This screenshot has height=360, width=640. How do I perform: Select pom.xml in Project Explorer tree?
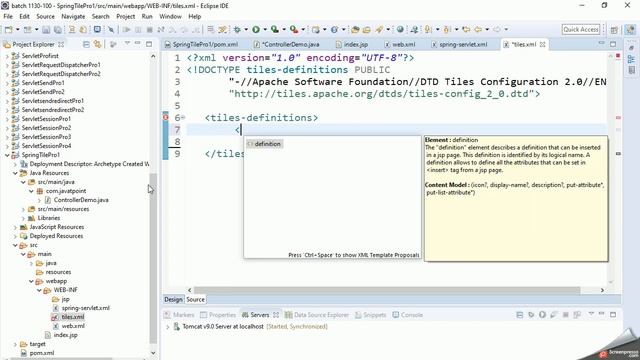(x=42, y=353)
